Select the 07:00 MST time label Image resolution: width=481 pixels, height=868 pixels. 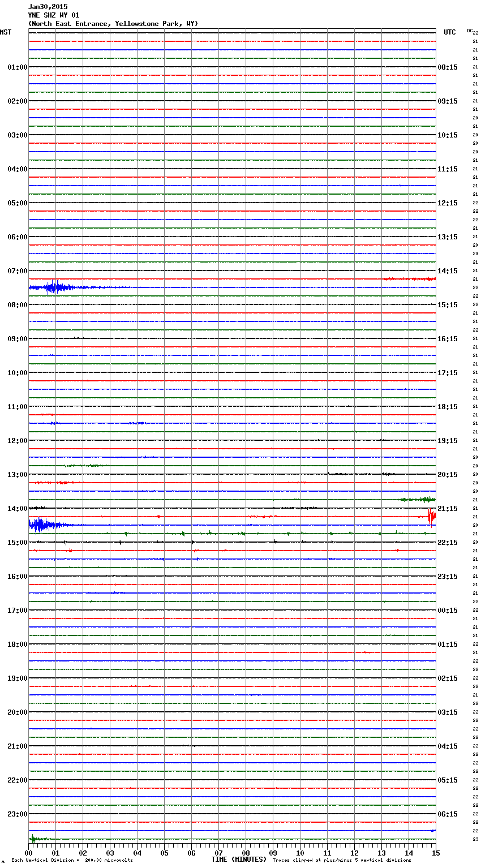(x=18, y=271)
